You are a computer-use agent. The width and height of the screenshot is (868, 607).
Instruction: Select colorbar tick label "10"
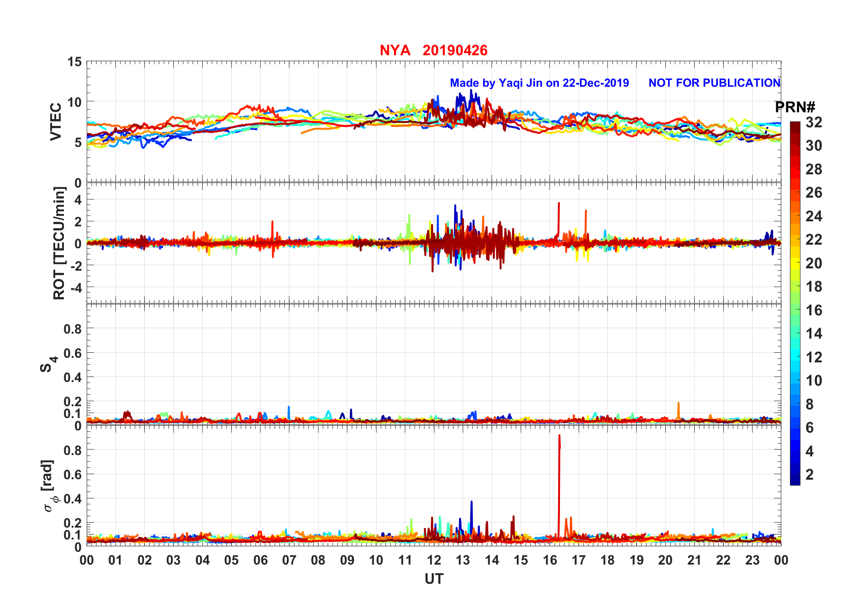814,381
